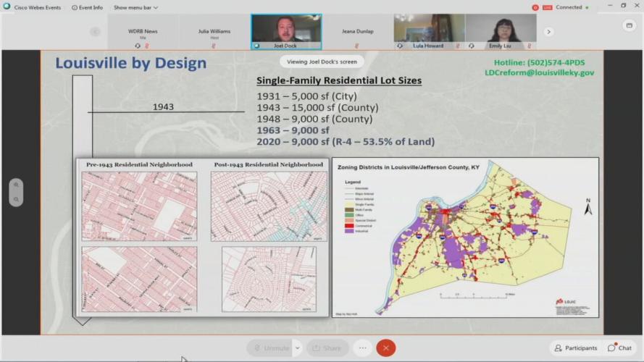This screenshot has height=362, width=644.
Task: Click the 1948 – 9,000 sf (County) line
Action: 314,119
